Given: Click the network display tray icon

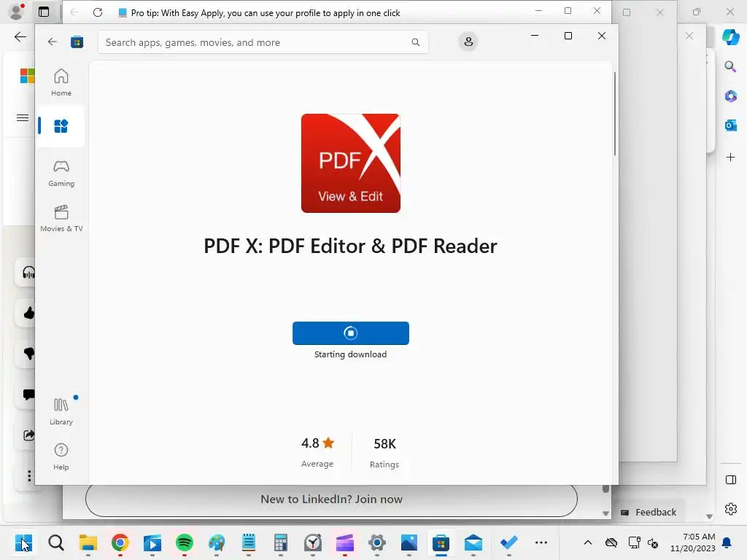Looking at the screenshot, I should point(634,542).
